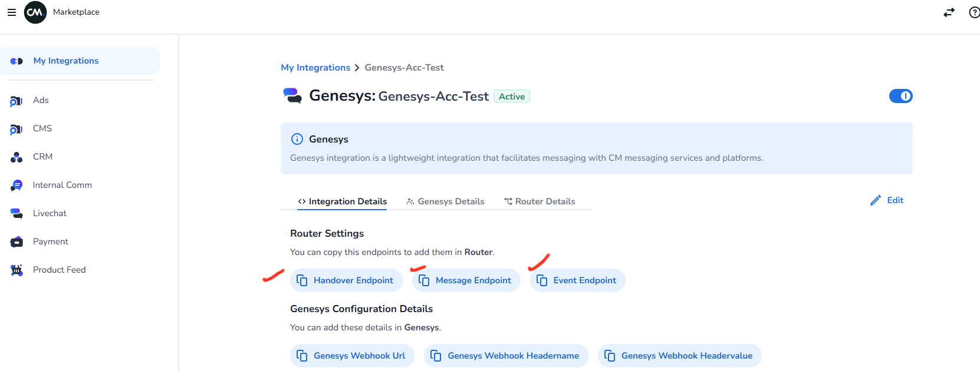Click copy icon on Message Endpoint
The image size is (980, 371).
pos(424,280)
